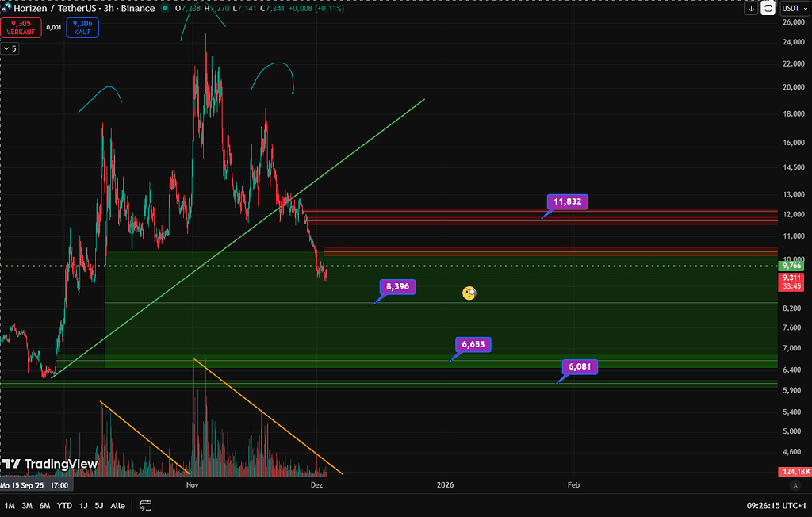Choose the 6M range option

coord(44,505)
